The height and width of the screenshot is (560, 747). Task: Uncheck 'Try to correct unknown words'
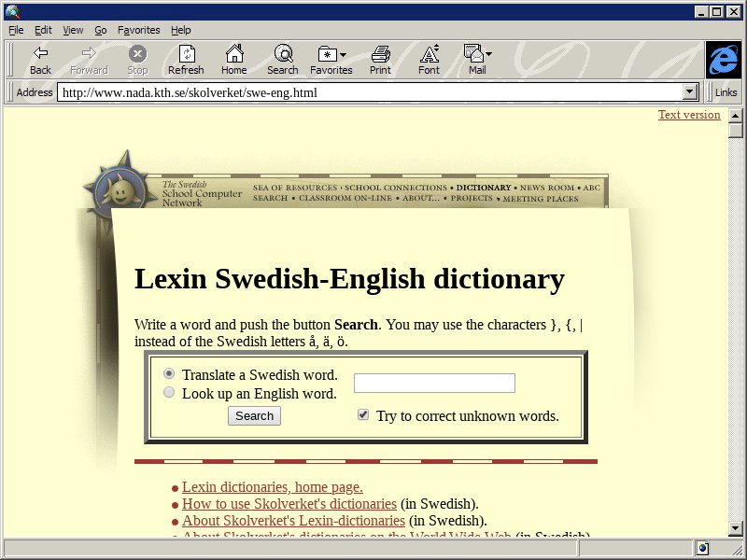tap(363, 415)
